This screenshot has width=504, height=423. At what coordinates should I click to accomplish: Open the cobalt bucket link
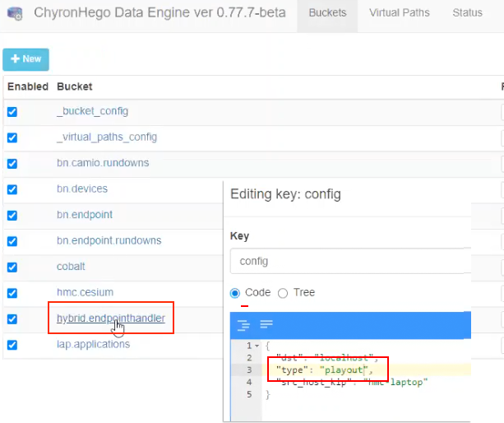click(x=71, y=267)
